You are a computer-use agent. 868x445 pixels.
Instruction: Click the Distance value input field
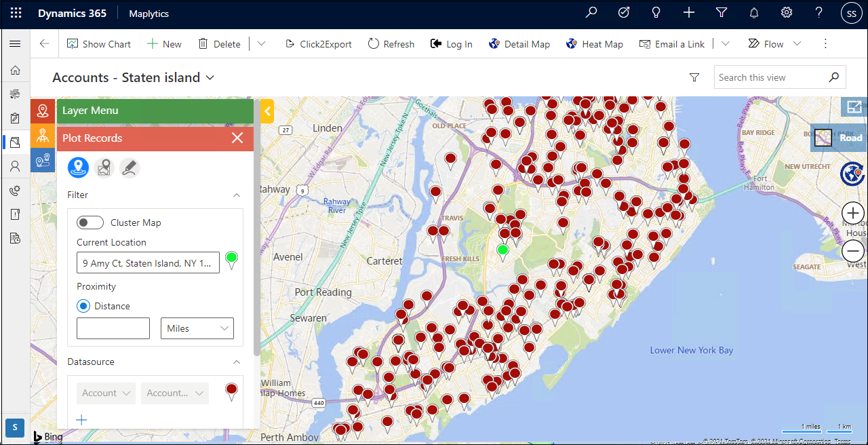113,328
